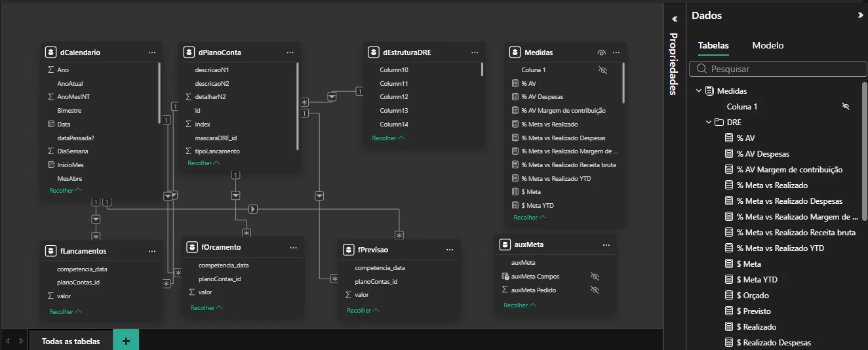Viewport: 868px width, 350px height.
Task: Switch to the Modelo tab
Action: point(768,45)
